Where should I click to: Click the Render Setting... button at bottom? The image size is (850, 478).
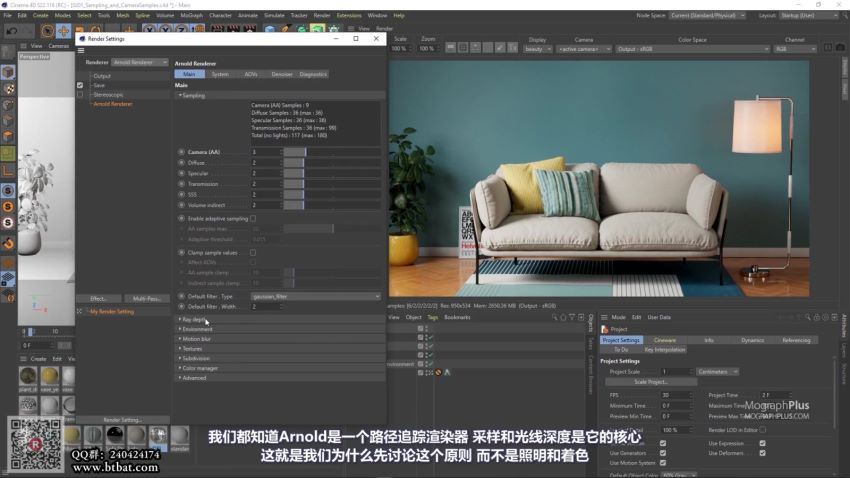123,420
